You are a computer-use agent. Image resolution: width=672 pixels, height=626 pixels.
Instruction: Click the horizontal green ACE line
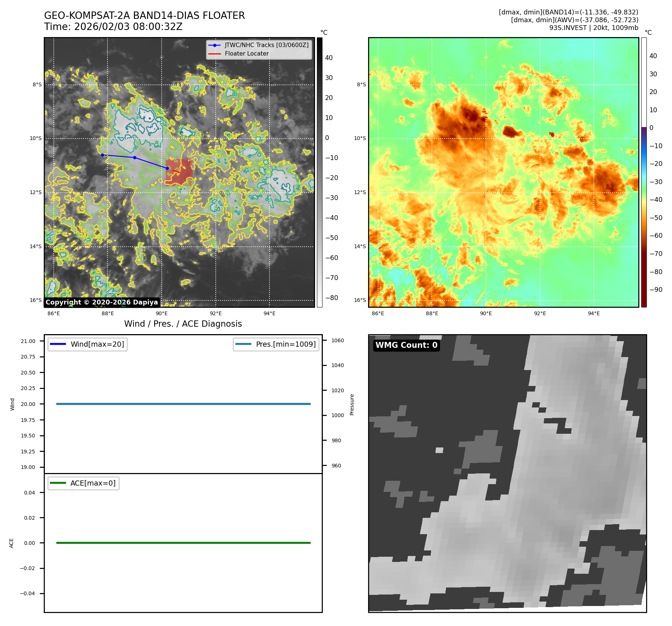pos(183,543)
